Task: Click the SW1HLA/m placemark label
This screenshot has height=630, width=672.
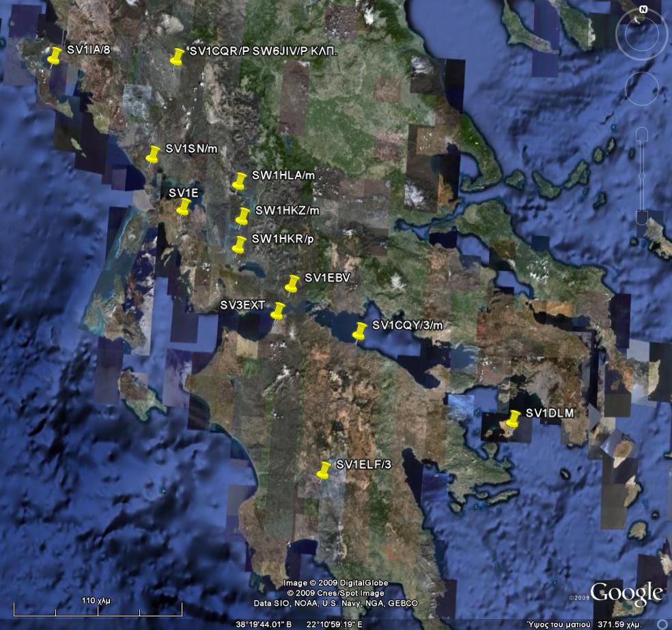Action: click(283, 175)
